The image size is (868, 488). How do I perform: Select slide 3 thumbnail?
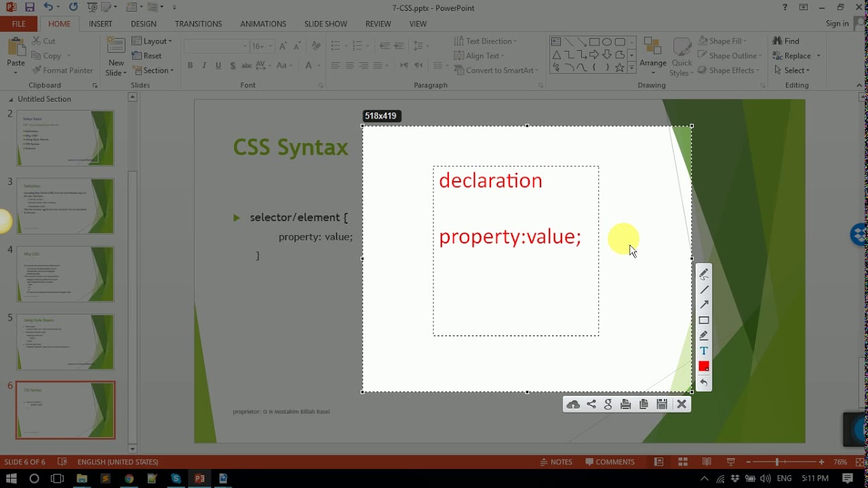tap(65, 206)
